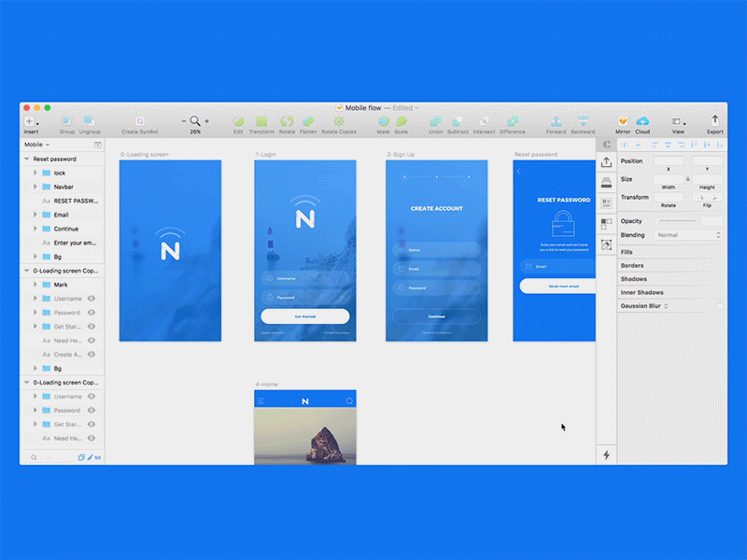Click the Subtract boolean icon

457,122
